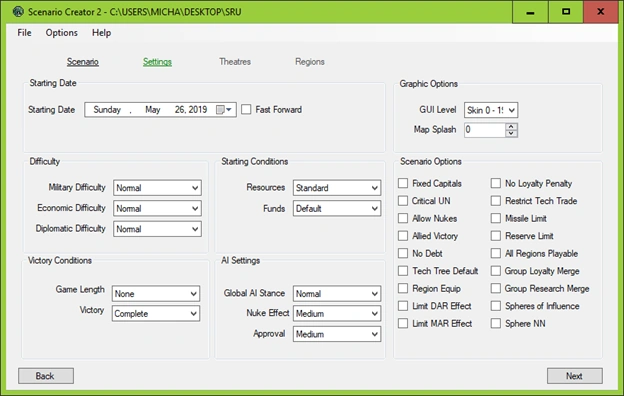Open the Starting Date calendar picker icon
The height and width of the screenshot is (396, 624).
(x=224, y=109)
